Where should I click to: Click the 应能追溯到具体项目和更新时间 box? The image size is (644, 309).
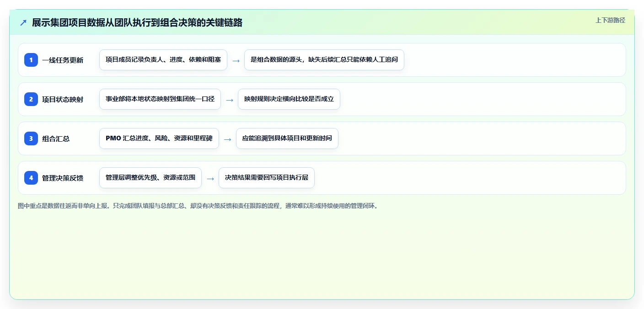pos(287,139)
